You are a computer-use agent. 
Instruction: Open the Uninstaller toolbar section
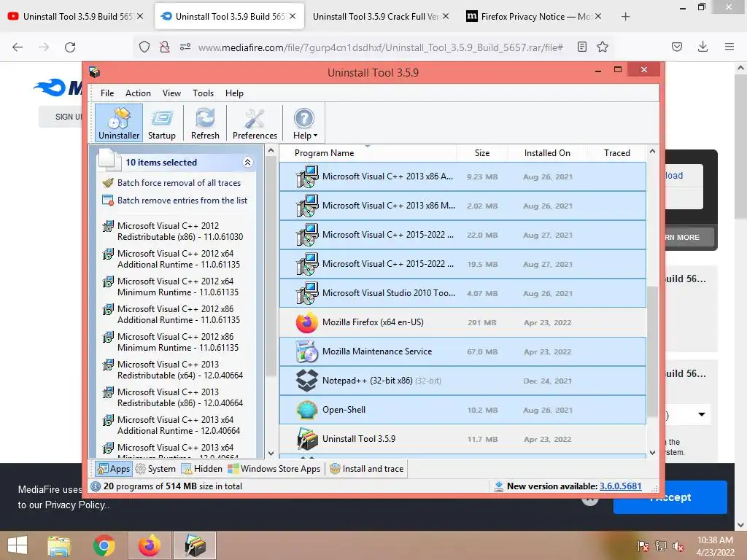(x=119, y=122)
